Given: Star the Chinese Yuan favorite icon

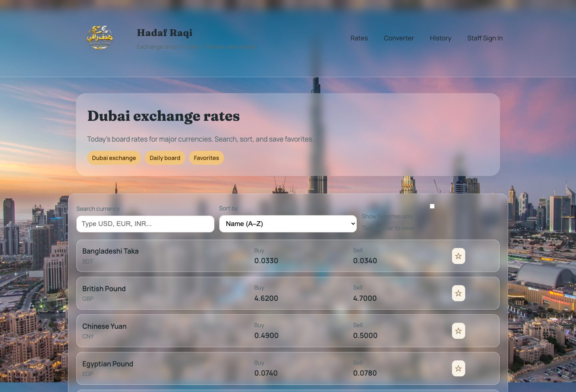Looking at the screenshot, I should point(458,331).
